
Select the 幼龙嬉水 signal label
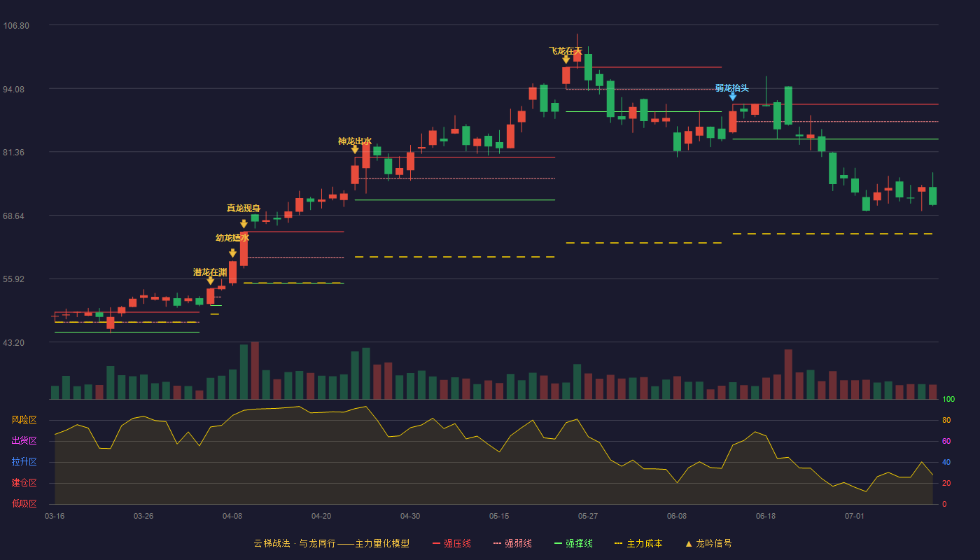point(232,237)
